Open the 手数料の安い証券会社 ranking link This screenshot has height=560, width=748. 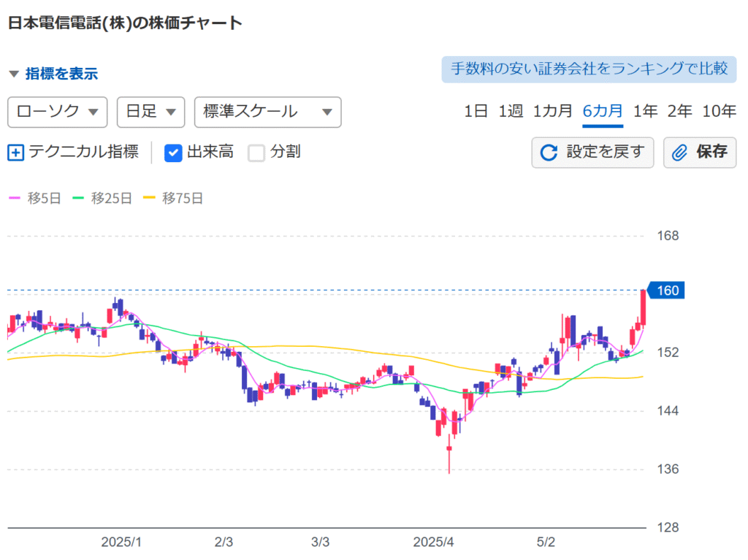click(589, 69)
